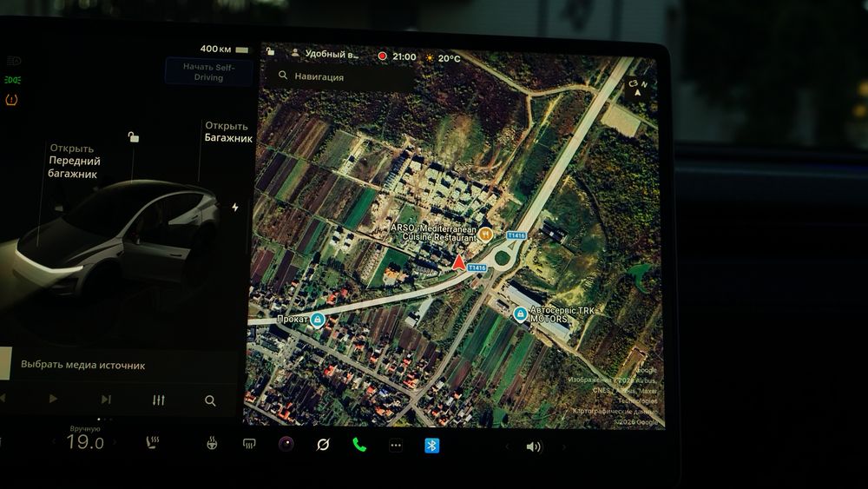Search media with the magnifier icon

tap(210, 400)
